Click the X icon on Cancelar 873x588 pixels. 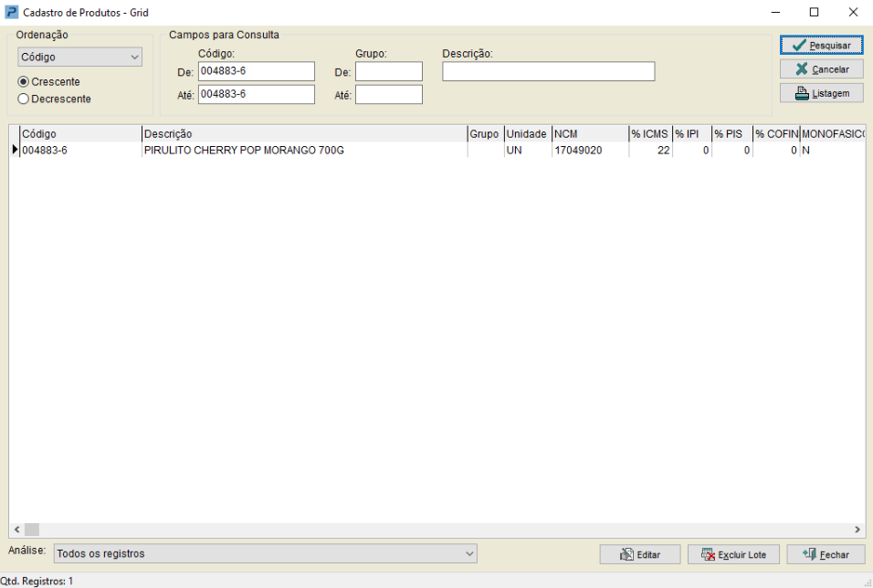pyautogui.click(x=802, y=69)
